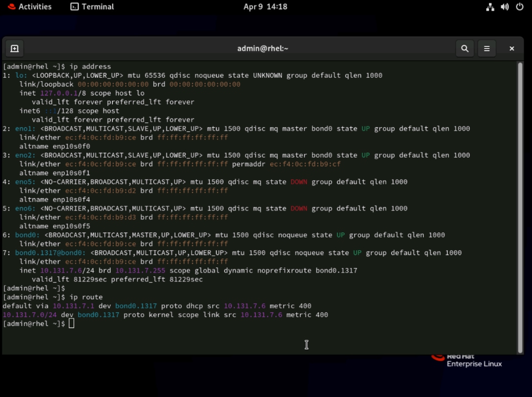Click the volume speaker icon in top bar
Viewport: 532px width, 397px height.
505,7
